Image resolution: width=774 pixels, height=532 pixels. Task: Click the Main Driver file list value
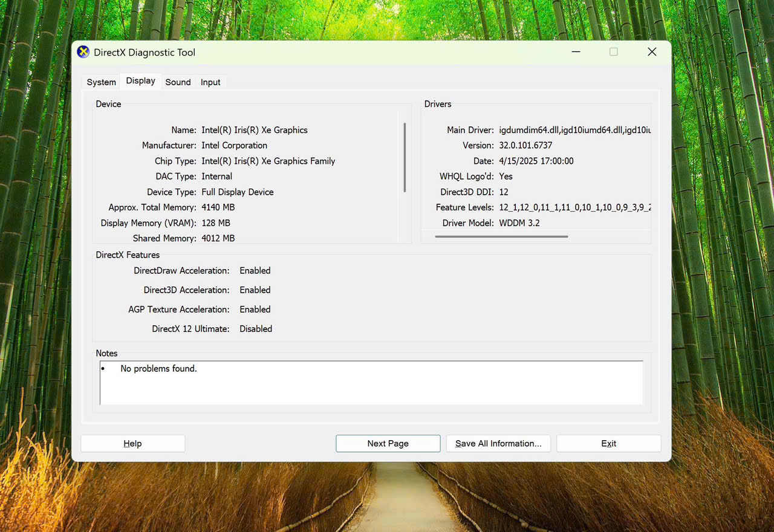574,130
